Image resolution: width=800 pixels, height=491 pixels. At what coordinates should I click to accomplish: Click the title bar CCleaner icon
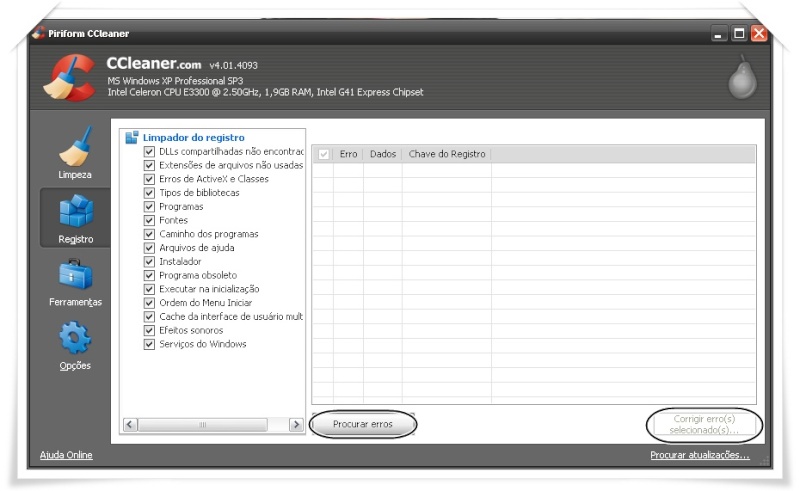(x=38, y=33)
